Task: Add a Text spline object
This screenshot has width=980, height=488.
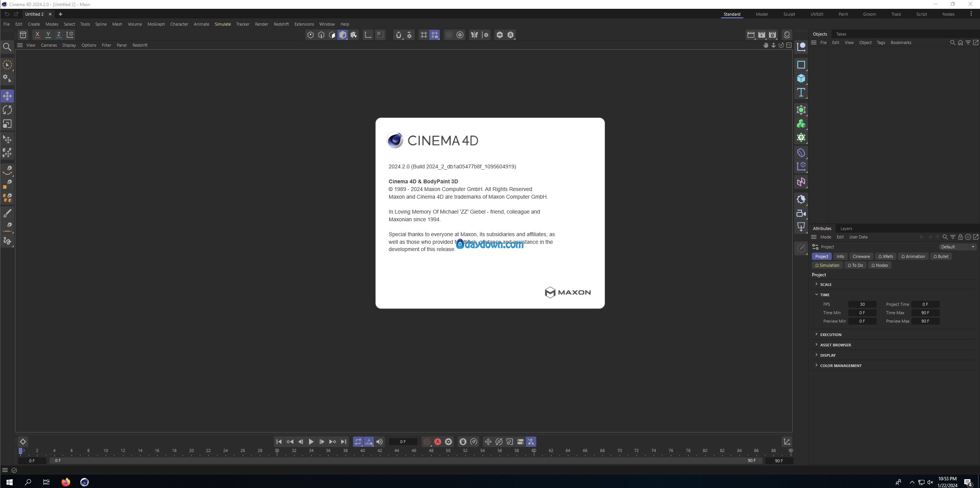Action: pos(801,93)
